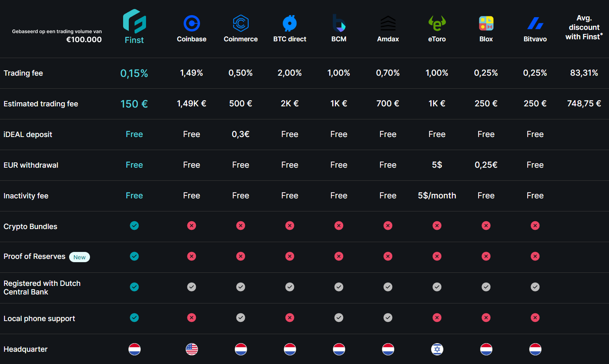Viewport: 609px width, 364px height.
Task: Click the Avg. discount with Finst header
Action: (x=584, y=27)
